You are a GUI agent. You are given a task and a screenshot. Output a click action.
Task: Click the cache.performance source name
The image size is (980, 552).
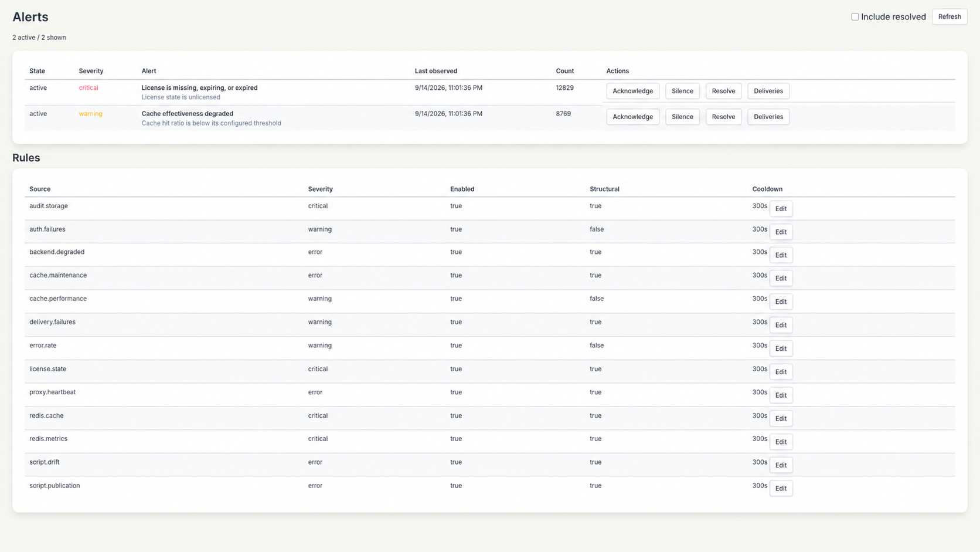(58, 299)
